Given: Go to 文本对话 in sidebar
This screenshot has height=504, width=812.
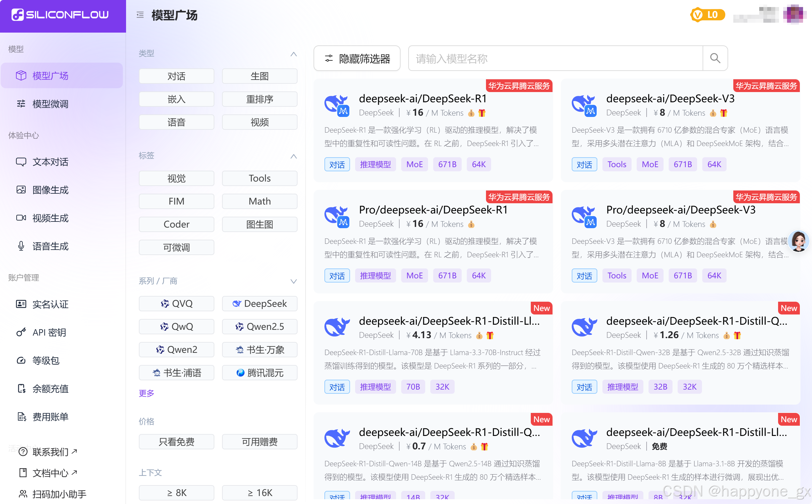Looking at the screenshot, I should pos(50,162).
